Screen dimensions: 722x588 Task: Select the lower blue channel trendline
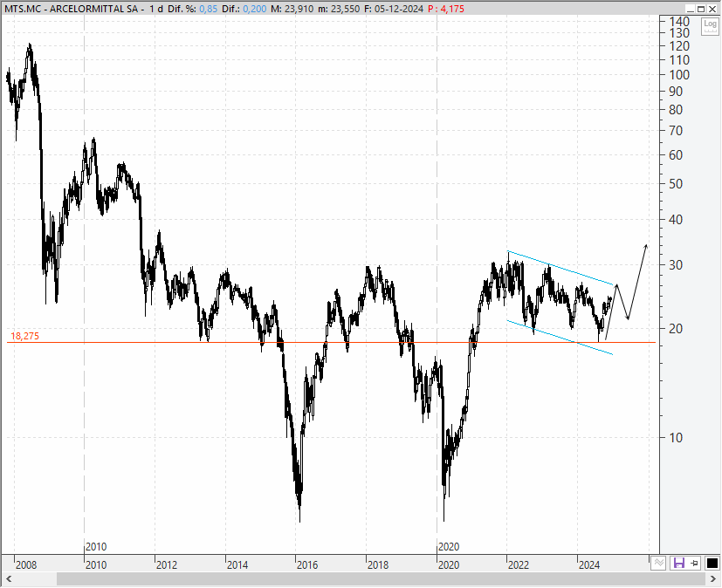click(560, 338)
